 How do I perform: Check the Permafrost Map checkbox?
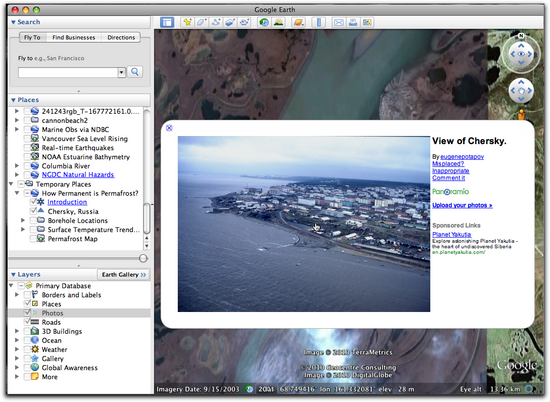point(33,239)
